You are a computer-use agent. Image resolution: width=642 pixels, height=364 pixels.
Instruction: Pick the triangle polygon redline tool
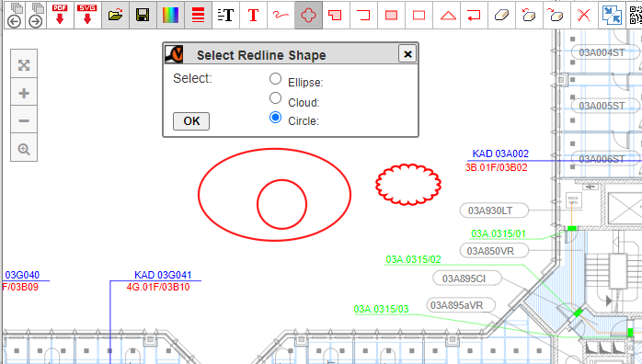point(448,15)
